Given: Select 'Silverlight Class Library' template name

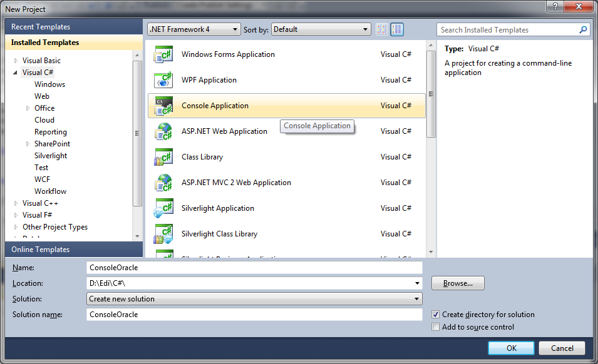Looking at the screenshot, I should [219, 234].
